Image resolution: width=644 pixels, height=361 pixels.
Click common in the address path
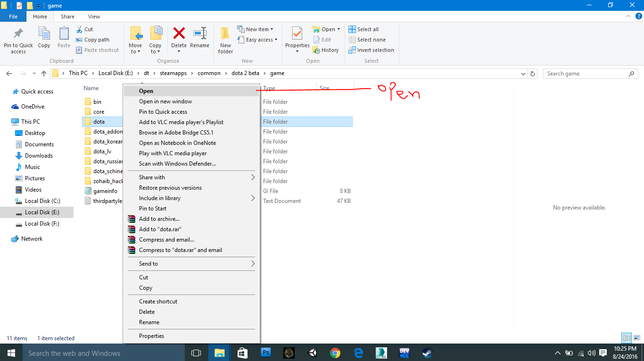[209, 73]
